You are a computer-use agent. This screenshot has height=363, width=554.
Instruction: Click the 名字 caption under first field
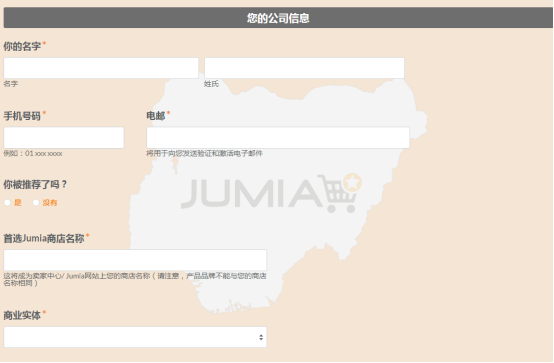[11, 84]
